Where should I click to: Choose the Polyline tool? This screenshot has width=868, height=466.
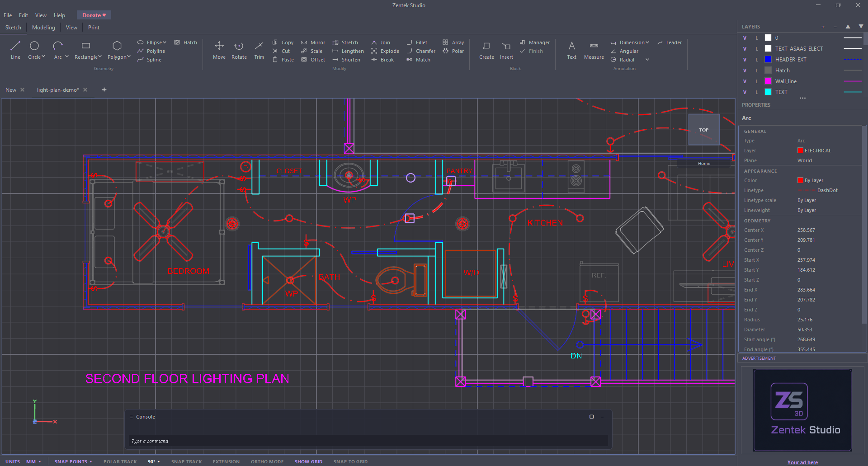pyautogui.click(x=151, y=51)
